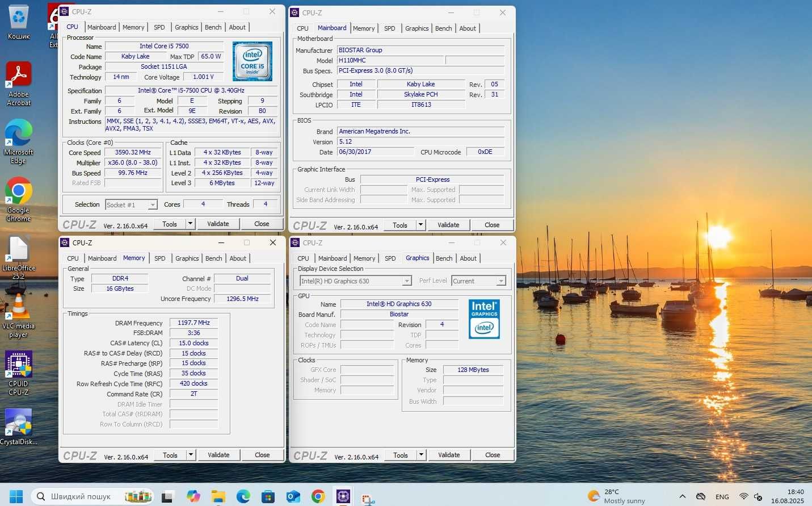Open the Socket #1 selection dropdown
812x506 pixels.
tap(131, 205)
